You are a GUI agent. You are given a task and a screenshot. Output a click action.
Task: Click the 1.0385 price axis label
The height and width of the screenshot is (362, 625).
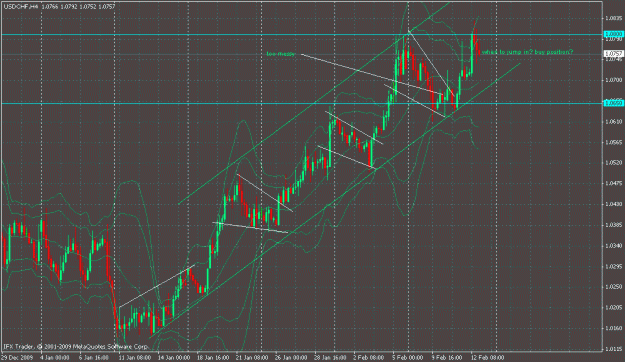point(614,225)
